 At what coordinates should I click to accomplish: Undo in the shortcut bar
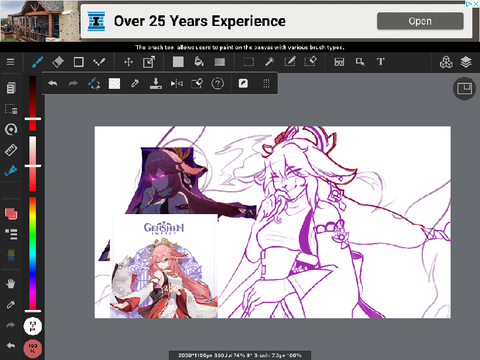pos(53,83)
